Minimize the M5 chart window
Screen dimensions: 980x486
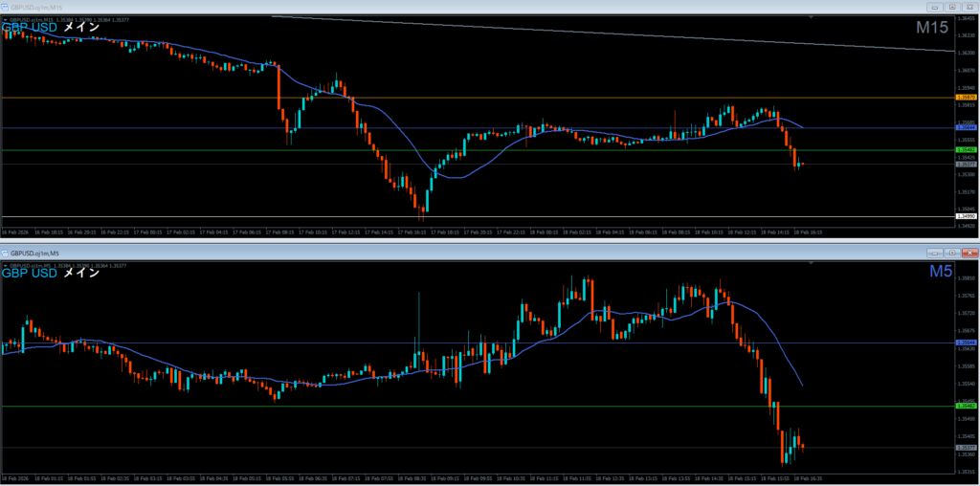935,253
